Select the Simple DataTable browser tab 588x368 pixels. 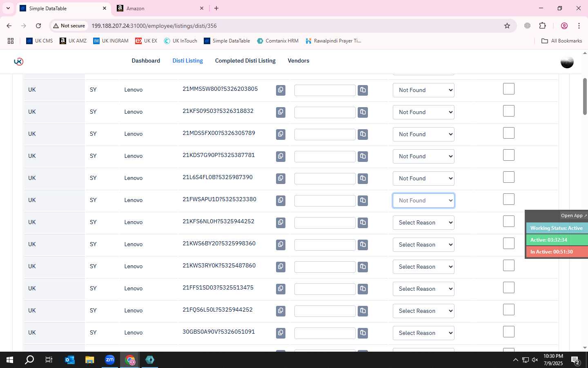pos(63,8)
